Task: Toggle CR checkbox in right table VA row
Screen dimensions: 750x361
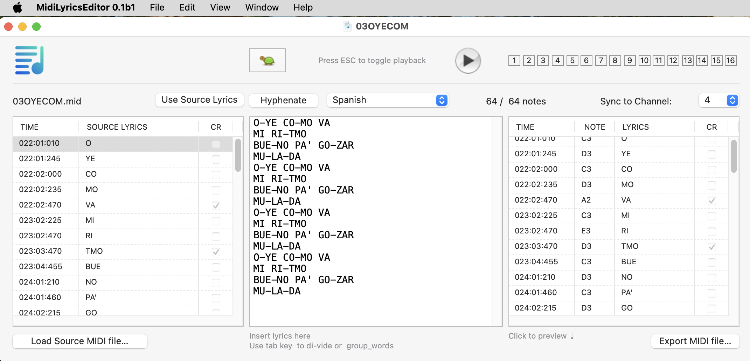Action: [712, 200]
